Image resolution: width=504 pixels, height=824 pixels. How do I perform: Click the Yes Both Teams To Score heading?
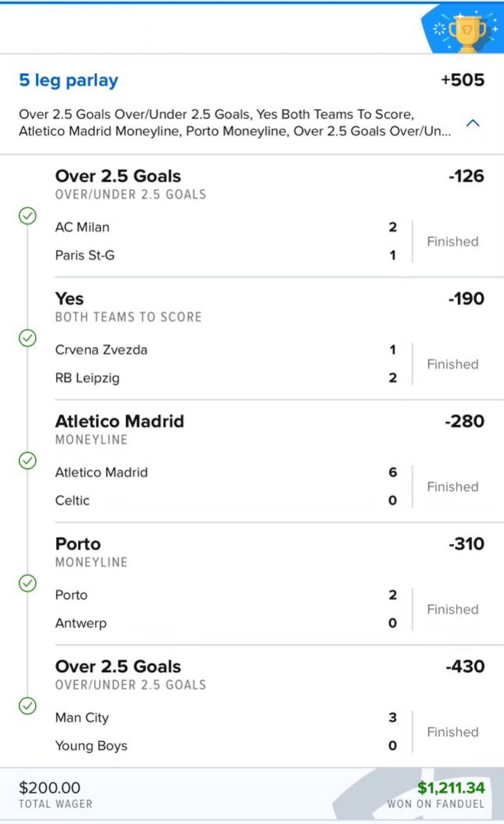point(69,299)
